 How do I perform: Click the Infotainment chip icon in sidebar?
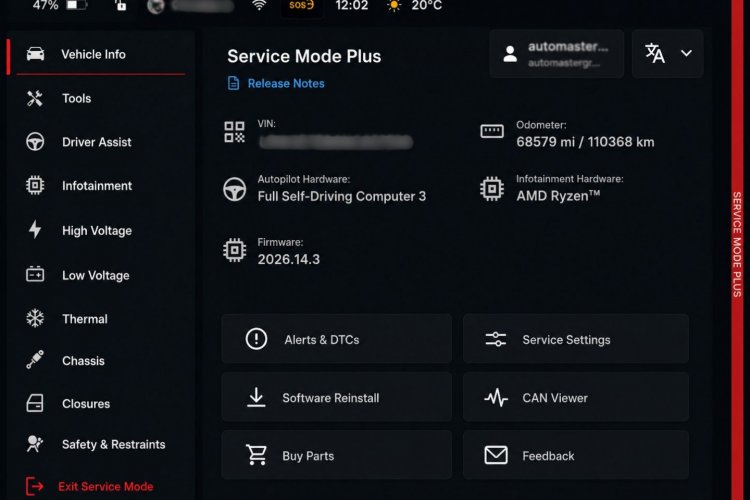35,186
